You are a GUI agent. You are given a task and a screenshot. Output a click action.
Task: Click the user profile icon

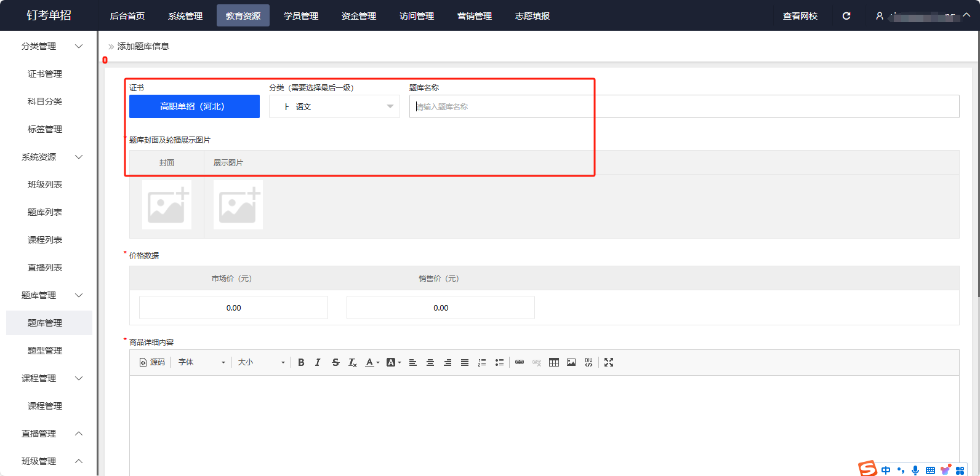tap(880, 16)
